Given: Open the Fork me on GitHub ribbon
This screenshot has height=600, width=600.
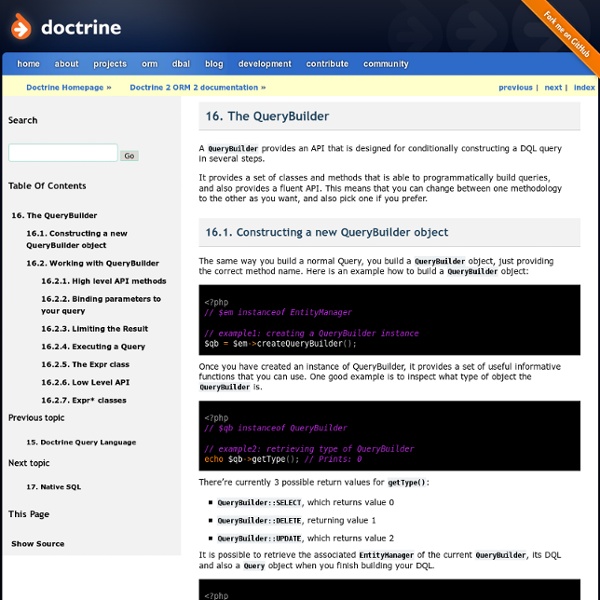Looking at the screenshot, I should (567, 33).
